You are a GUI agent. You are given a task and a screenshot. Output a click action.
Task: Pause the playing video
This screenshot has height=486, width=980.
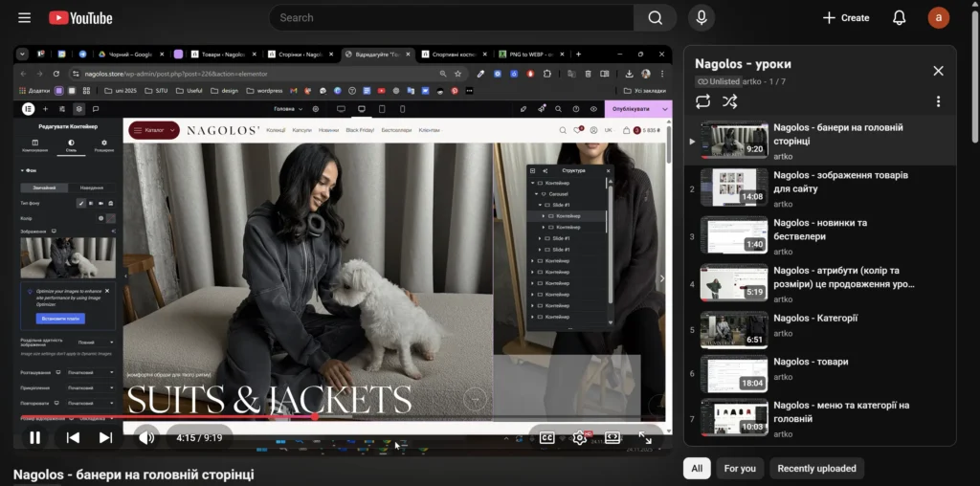pyautogui.click(x=34, y=438)
